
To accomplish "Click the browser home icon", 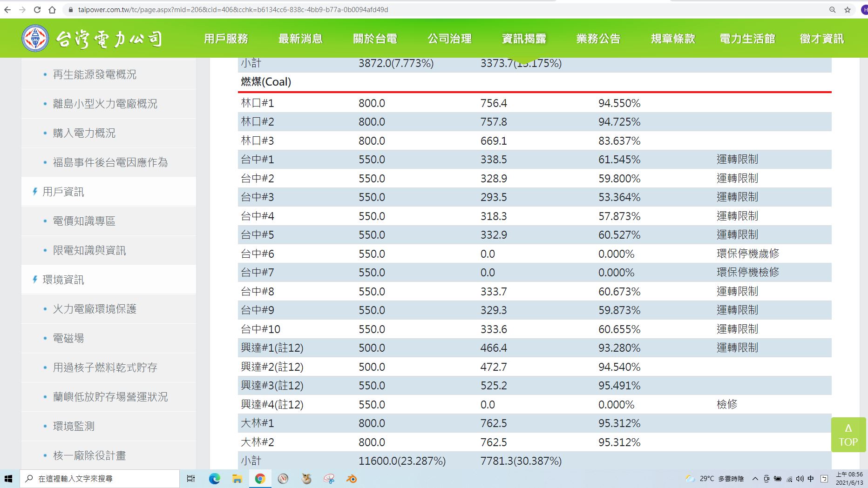I will click(x=52, y=10).
